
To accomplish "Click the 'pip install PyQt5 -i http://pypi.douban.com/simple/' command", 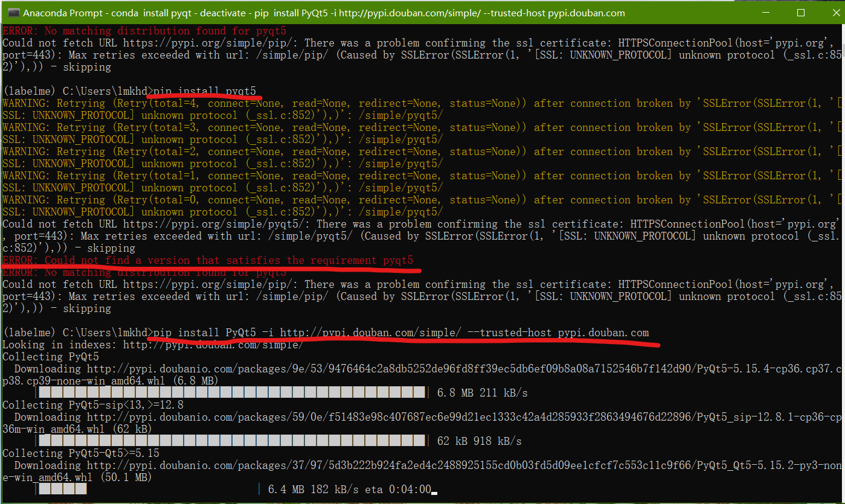I will coord(307,333).
